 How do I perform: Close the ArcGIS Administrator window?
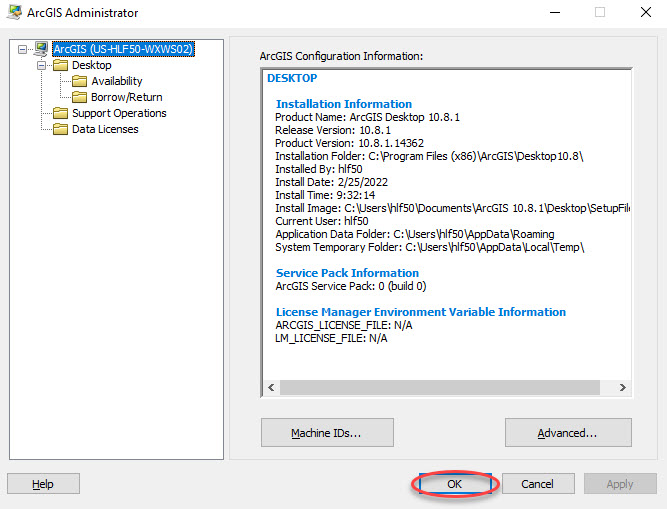pyautogui.click(x=646, y=12)
